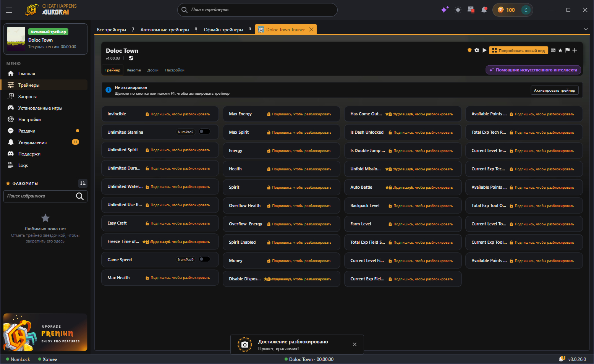Image resolution: width=594 pixels, height=364 pixels.
Task: Click status bar notification bell
Action: (562, 359)
